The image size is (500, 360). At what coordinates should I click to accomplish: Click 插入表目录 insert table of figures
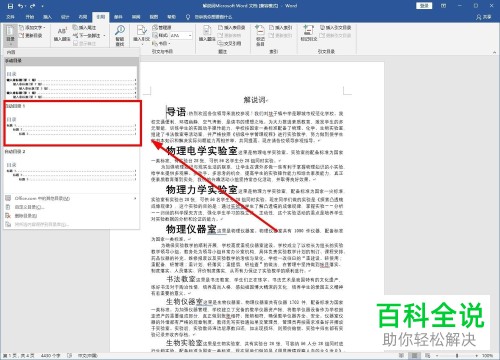coord(232,28)
